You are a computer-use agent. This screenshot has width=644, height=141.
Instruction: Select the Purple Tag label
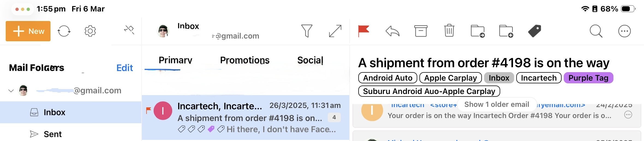point(588,78)
